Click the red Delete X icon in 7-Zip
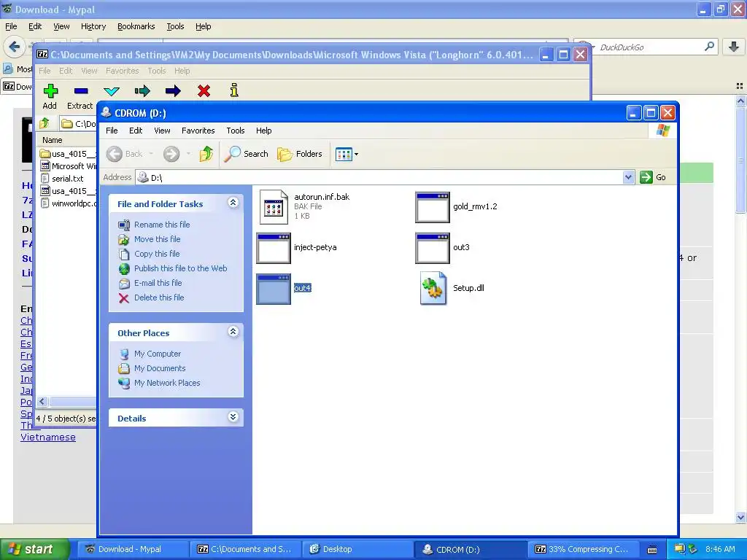Image resolution: width=747 pixels, height=560 pixels. (204, 90)
